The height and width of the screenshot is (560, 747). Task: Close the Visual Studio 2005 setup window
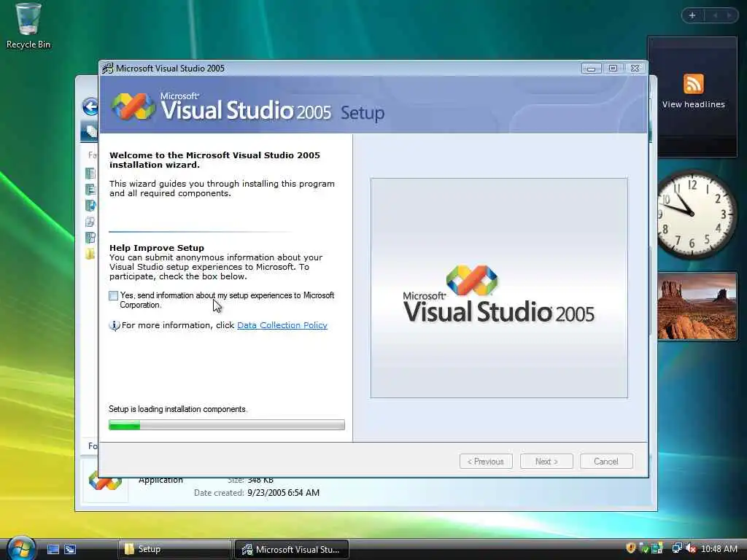pyautogui.click(x=635, y=69)
